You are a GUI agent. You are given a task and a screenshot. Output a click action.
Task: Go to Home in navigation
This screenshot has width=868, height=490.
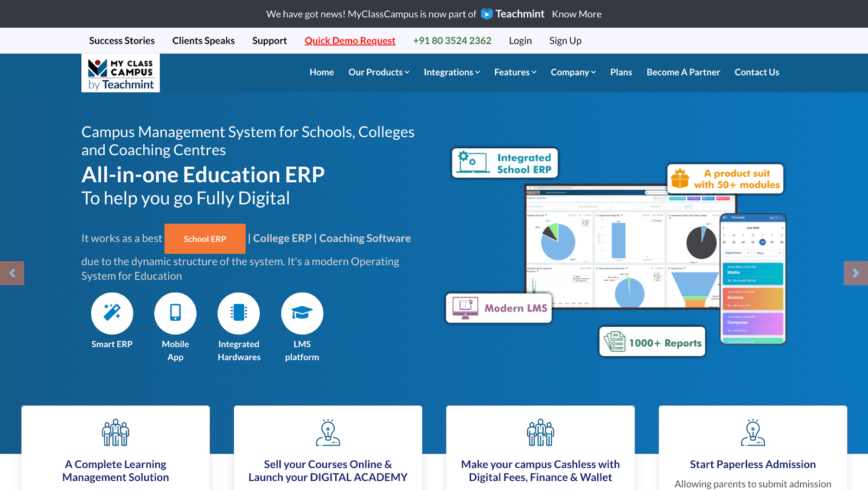click(322, 72)
